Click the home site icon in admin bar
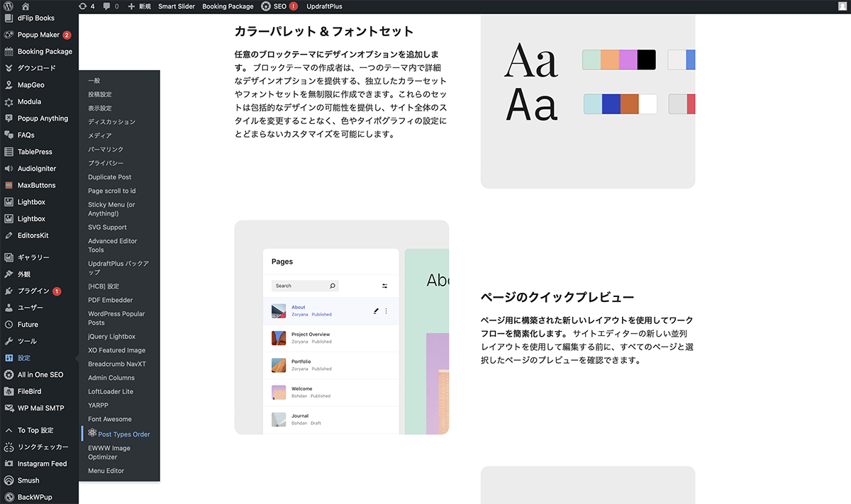 (x=26, y=6)
